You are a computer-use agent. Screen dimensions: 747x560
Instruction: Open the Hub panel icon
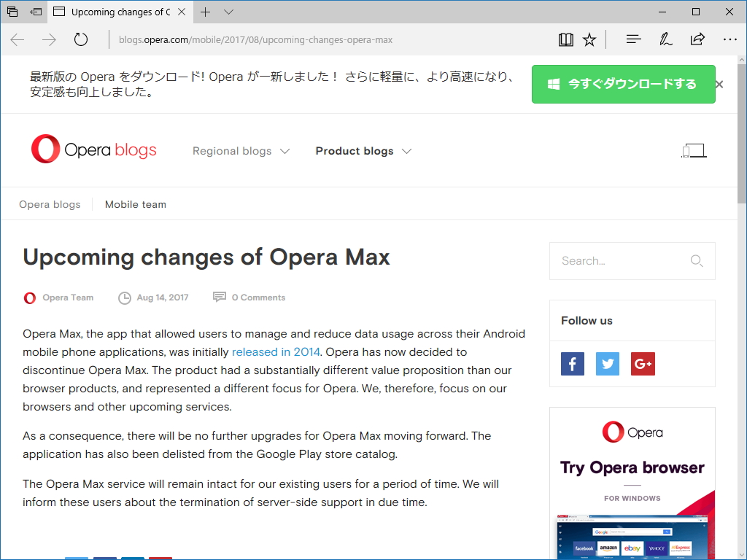pos(633,39)
